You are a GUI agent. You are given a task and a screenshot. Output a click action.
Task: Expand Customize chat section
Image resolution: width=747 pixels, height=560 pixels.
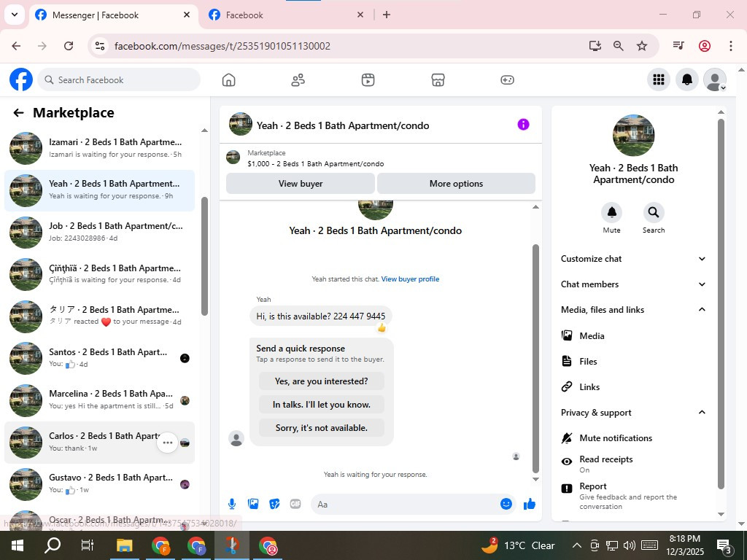pyautogui.click(x=632, y=259)
